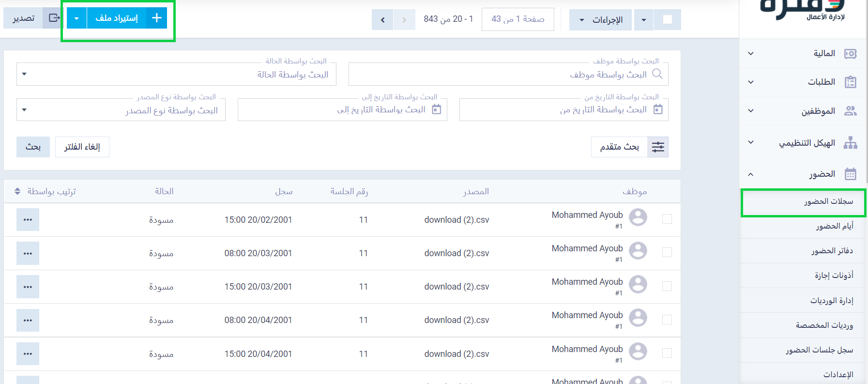
Task: Open the ترتيب بواسطة sort dropdown
Action: click(x=45, y=191)
